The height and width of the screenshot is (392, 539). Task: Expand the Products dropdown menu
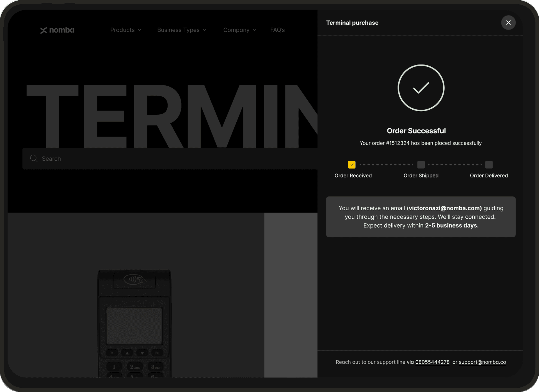pos(125,30)
